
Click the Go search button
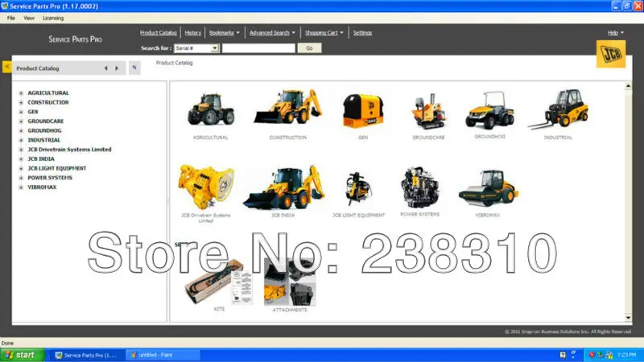click(309, 48)
